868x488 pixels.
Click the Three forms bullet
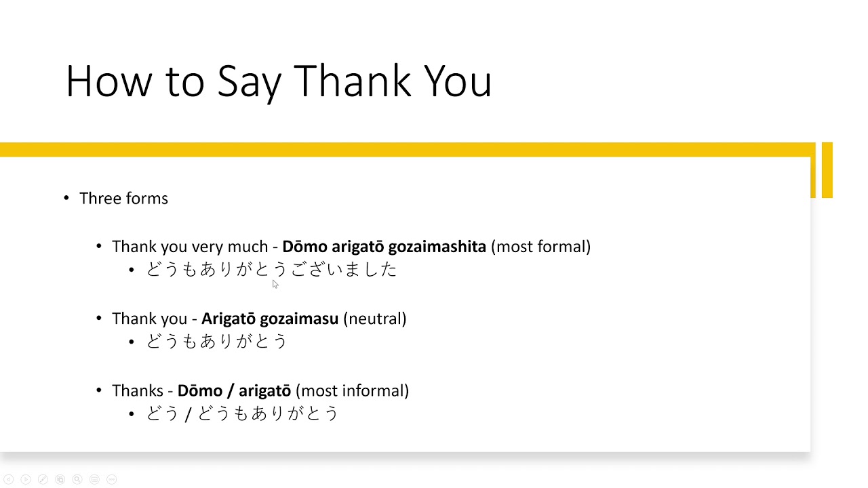pos(123,199)
